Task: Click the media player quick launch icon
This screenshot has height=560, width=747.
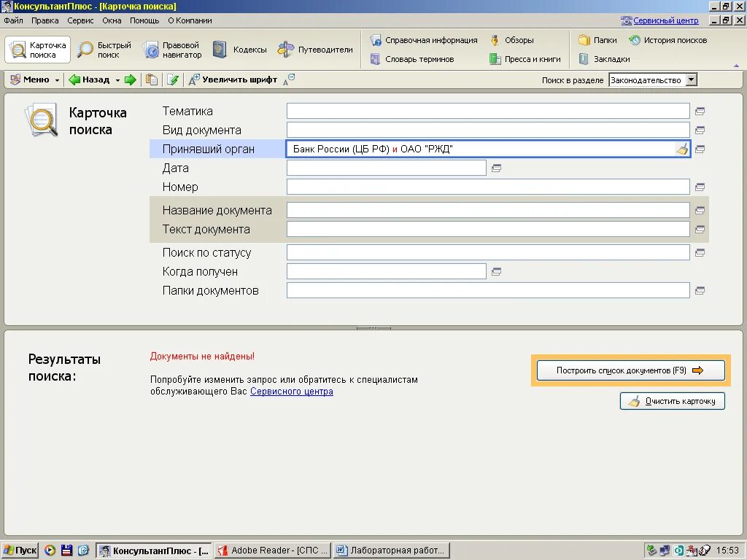Action: coord(50,551)
